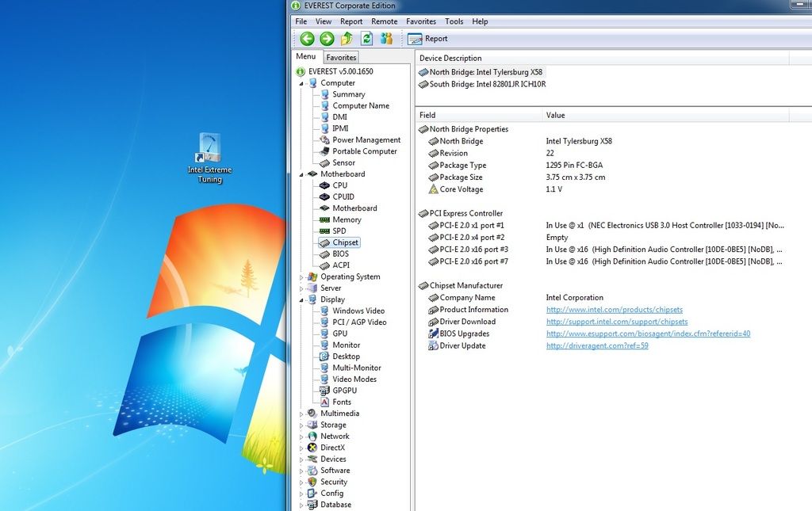The height and width of the screenshot is (511, 812).
Task: Expand the Software tree node
Action: [301, 470]
